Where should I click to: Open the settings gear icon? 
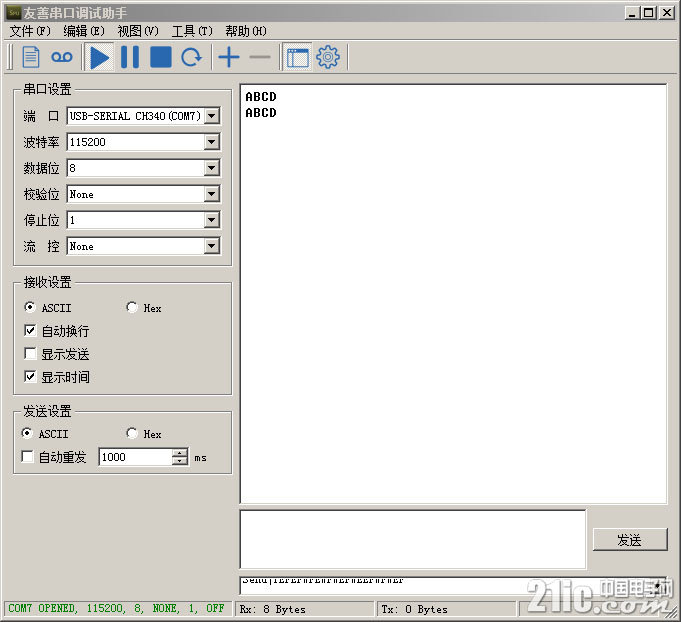coord(328,57)
